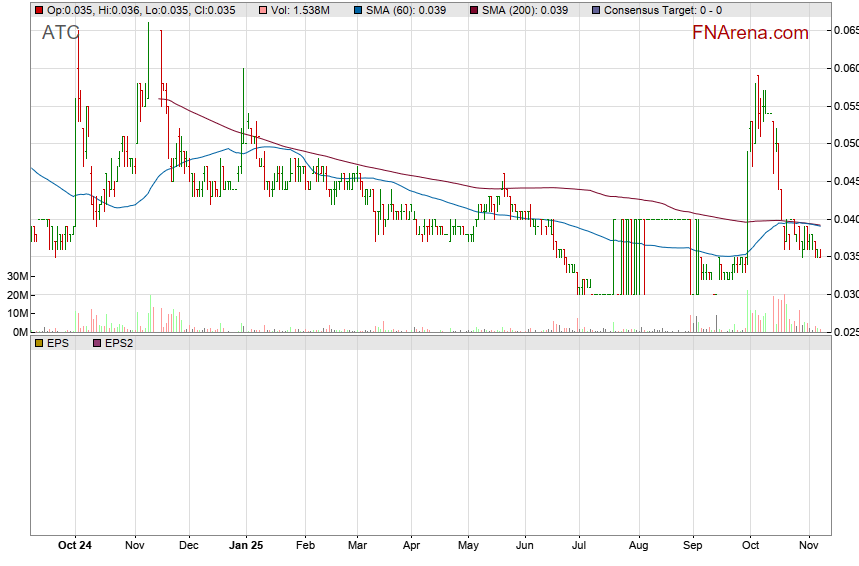Click the pink Vol legend swatch
This screenshot has width=859, height=566.
[x=263, y=10]
